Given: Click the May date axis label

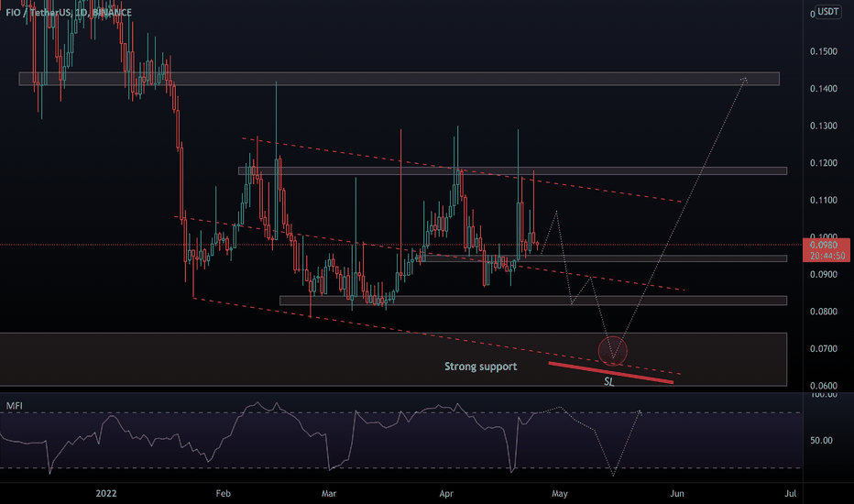Looking at the screenshot, I should coord(559,494).
